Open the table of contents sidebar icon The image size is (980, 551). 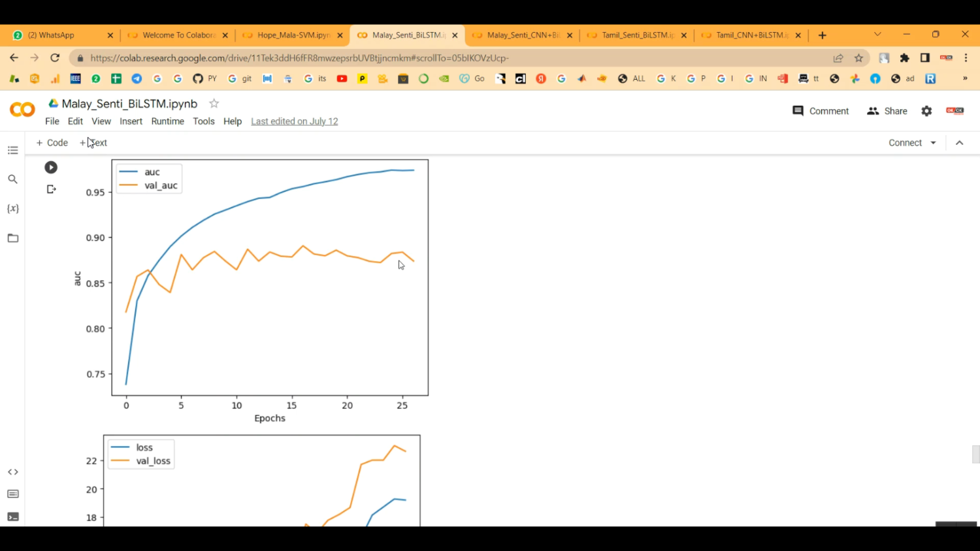(13, 150)
